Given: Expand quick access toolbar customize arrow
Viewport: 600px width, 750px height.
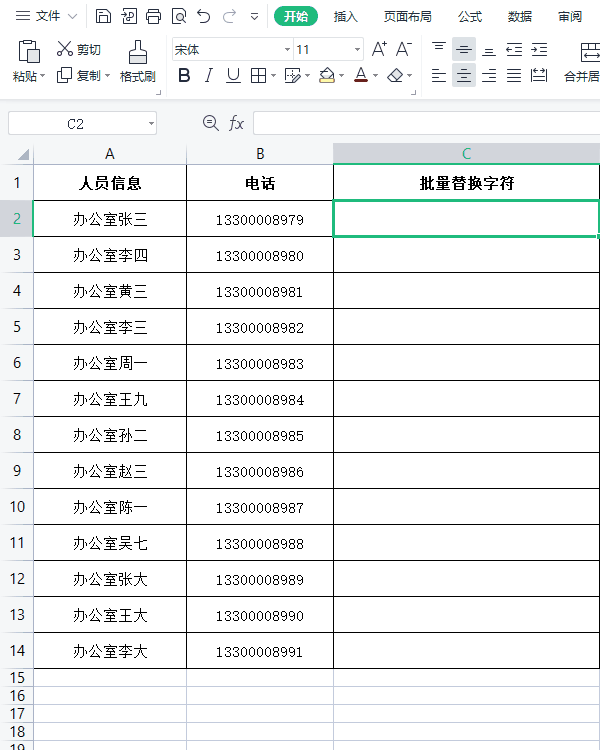Looking at the screenshot, I should point(255,17).
